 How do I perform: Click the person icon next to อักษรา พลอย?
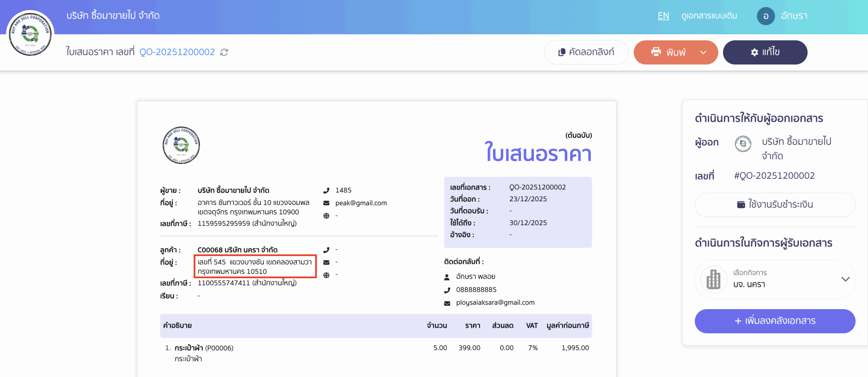click(x=448, y=276)
